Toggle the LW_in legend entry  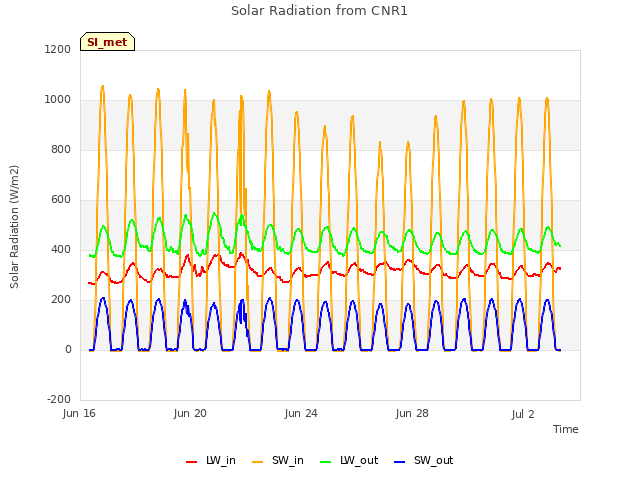click(x=211, y=460)
